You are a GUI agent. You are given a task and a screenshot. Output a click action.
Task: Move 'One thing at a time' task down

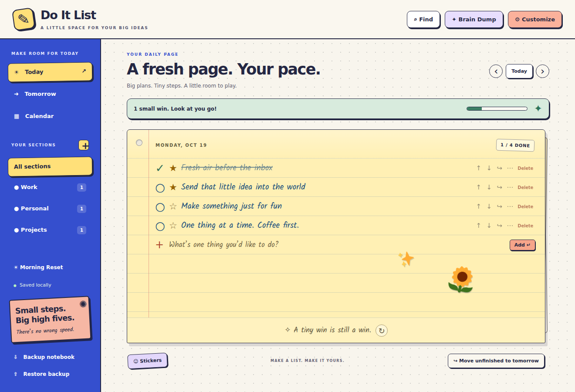pyautogui.click(x=489, y=226)
